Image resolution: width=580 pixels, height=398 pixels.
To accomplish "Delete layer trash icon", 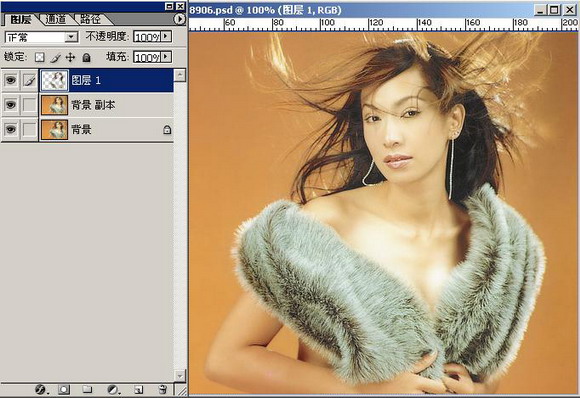I will pyautogui.click(x=162, y=389).
